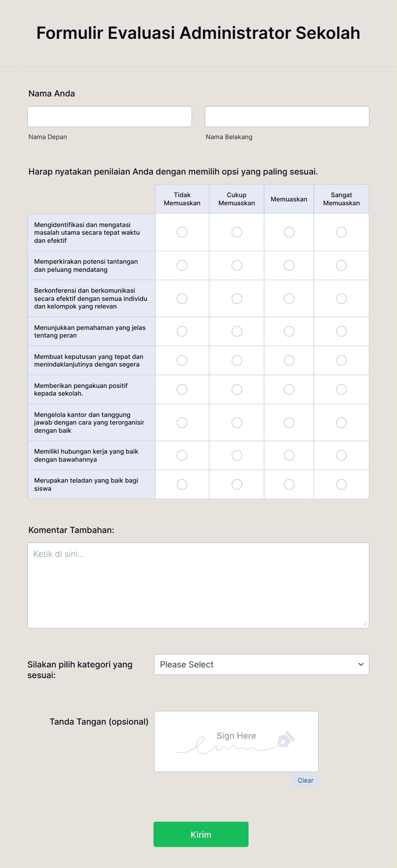Rate membuat keputusan as Sangat Memuaskan

click(x=341, y=360)
